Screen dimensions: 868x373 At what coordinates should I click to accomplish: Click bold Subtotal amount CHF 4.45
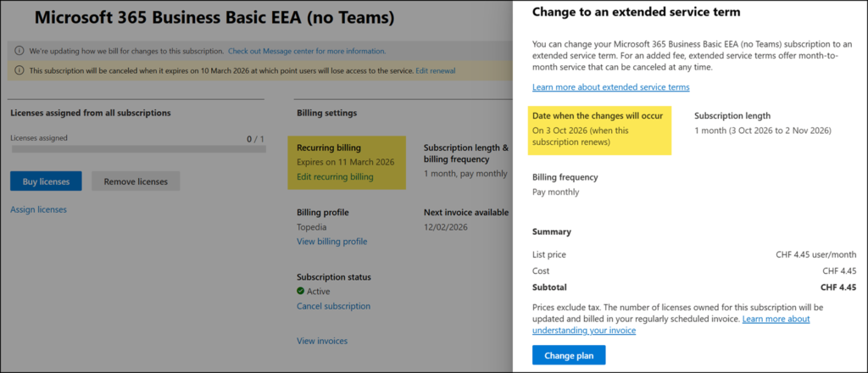(x=838, y=287)
